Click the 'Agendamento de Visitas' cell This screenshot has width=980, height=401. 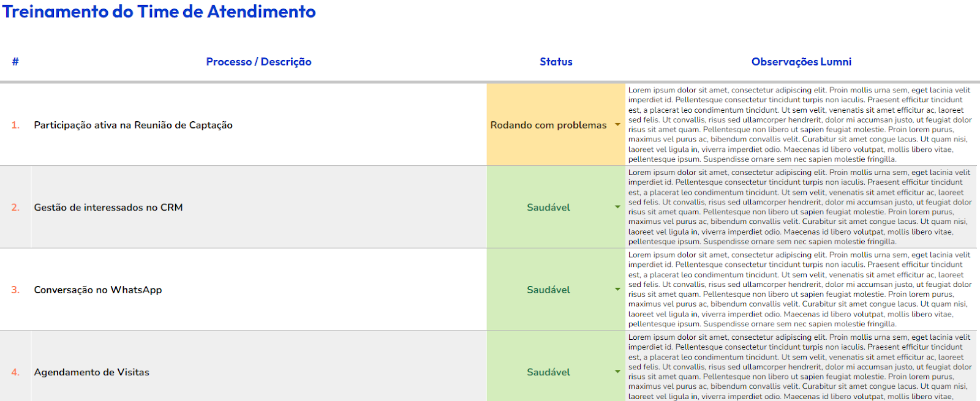coord(92,372)
